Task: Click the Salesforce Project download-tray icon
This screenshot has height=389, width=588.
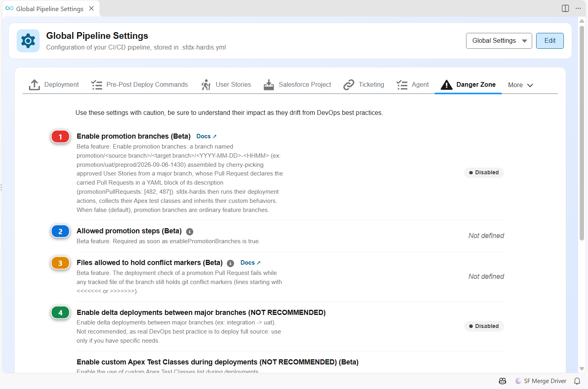Action: pyautogui.click(x=269, y=85)
